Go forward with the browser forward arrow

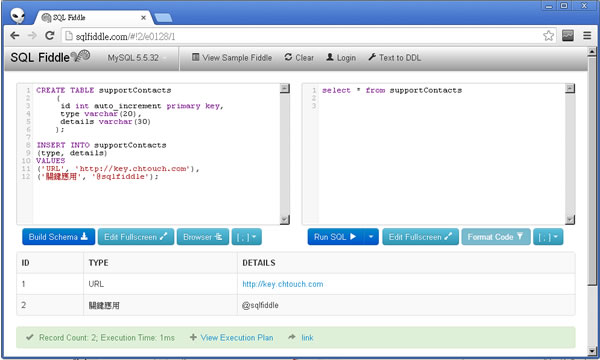(32, 36)
